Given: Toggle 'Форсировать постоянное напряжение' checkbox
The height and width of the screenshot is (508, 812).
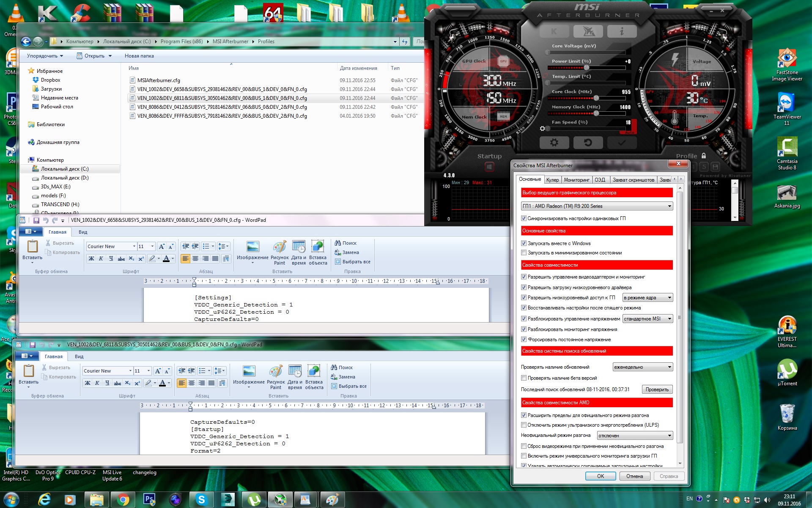Looking at the screenshot, I should coord(524,340).
